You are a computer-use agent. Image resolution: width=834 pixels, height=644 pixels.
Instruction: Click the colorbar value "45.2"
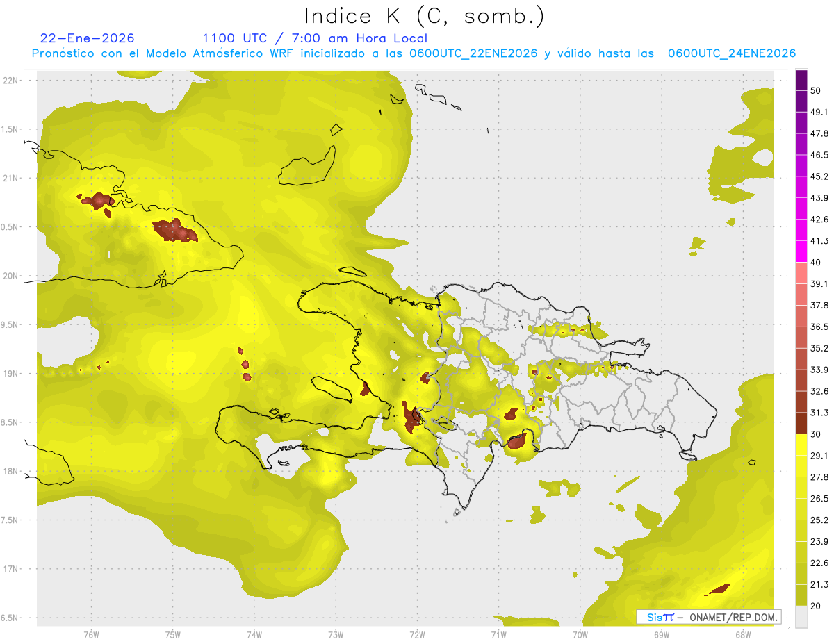click(x=819, y=176)
